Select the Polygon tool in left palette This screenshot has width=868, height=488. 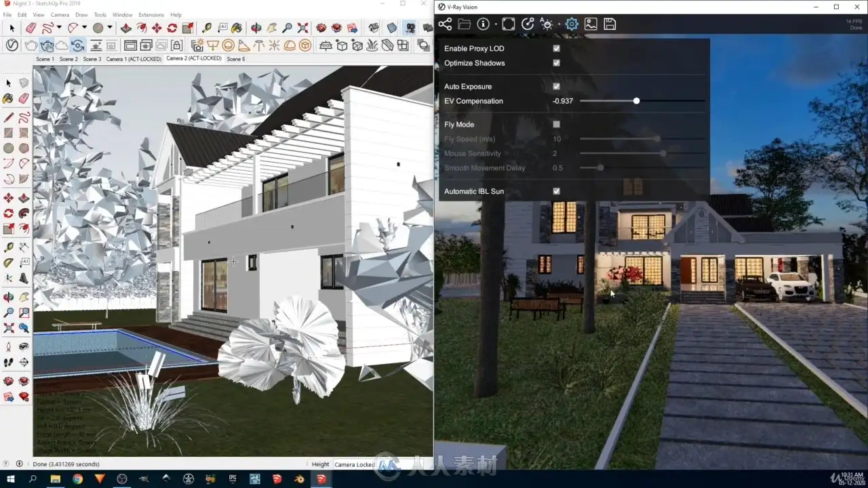coord(24,148)
